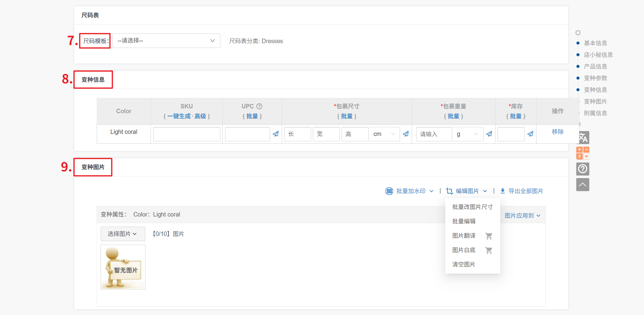Click apply-to-all arrow next to package dimensions
The height and width of the screenshot is (315, 644).
click(x=406, y=134)
